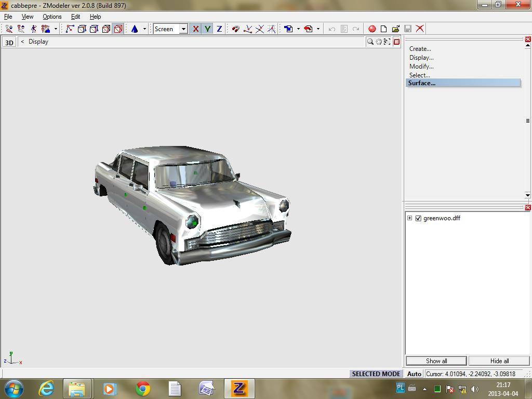This screenshot has height=399, width=532.
Task: Select the pan hand viewport tool
Action: click(x=379, y=42)
